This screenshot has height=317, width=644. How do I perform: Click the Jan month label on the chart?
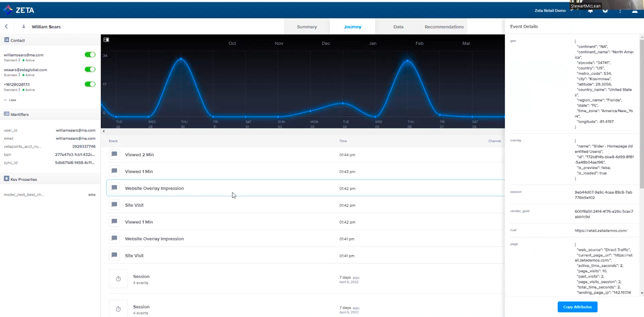coord(373,43)
